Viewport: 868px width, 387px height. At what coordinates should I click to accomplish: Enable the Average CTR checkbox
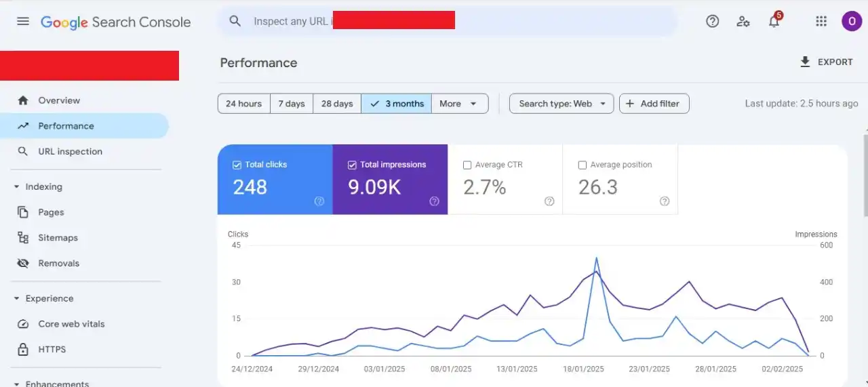pos(467,165)
